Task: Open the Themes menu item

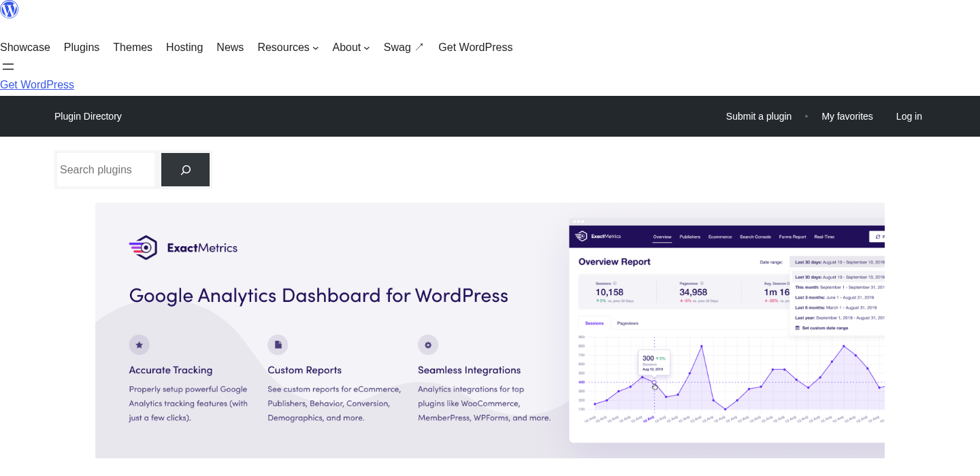Action: point(133,48)
